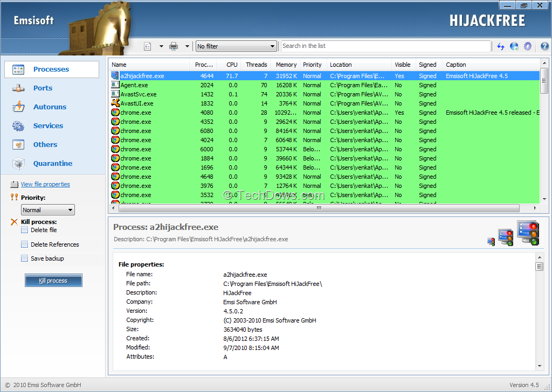The height and width of the screenshot is (392, 552).
Task: Sort by the CPU column header
Action: [x=228, y=65]
